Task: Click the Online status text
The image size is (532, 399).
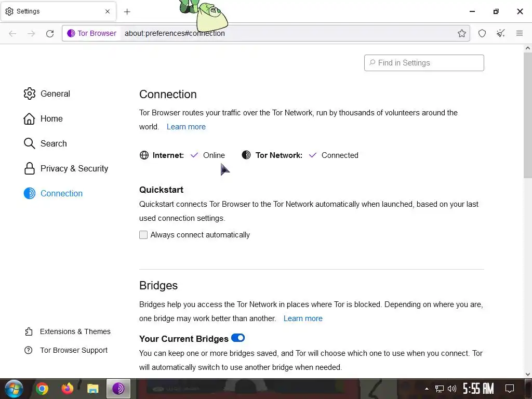Action: [214, 155]
